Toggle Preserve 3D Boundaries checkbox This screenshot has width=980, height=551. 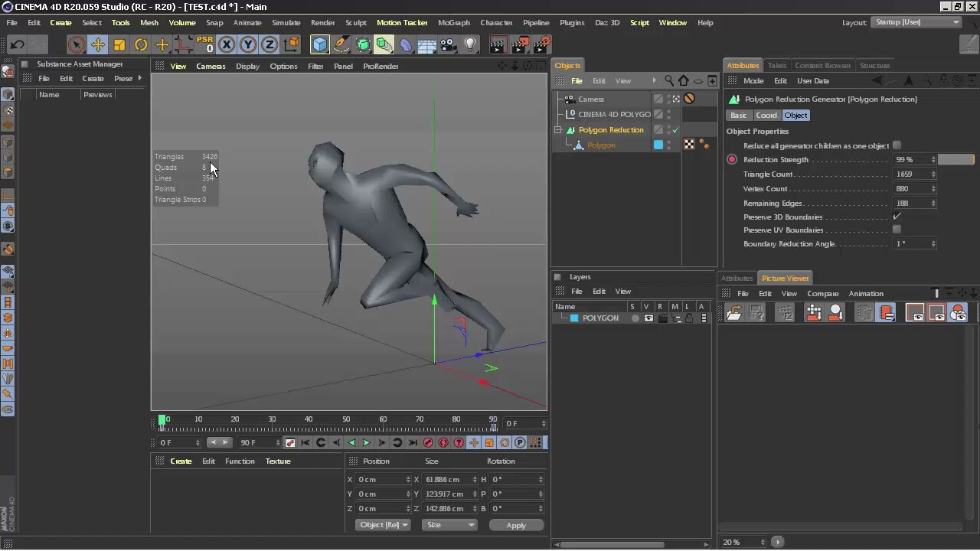[x=897, y=217]
